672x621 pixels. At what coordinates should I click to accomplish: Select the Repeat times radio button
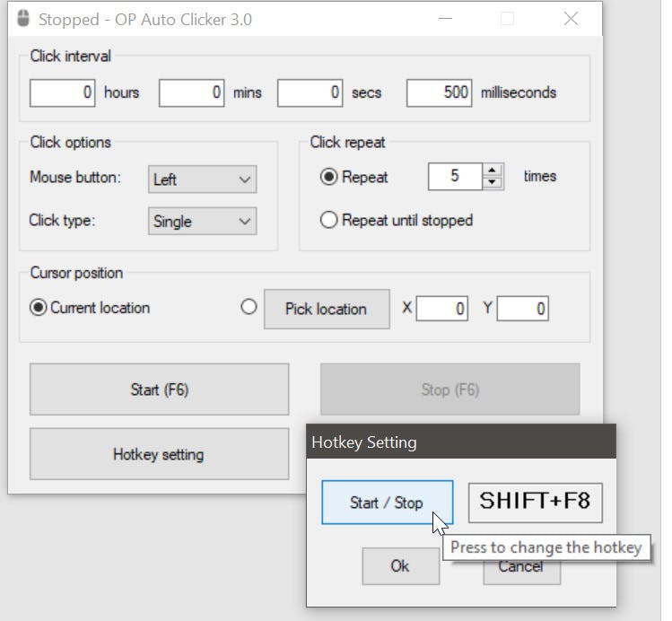[x=328, y=177]
